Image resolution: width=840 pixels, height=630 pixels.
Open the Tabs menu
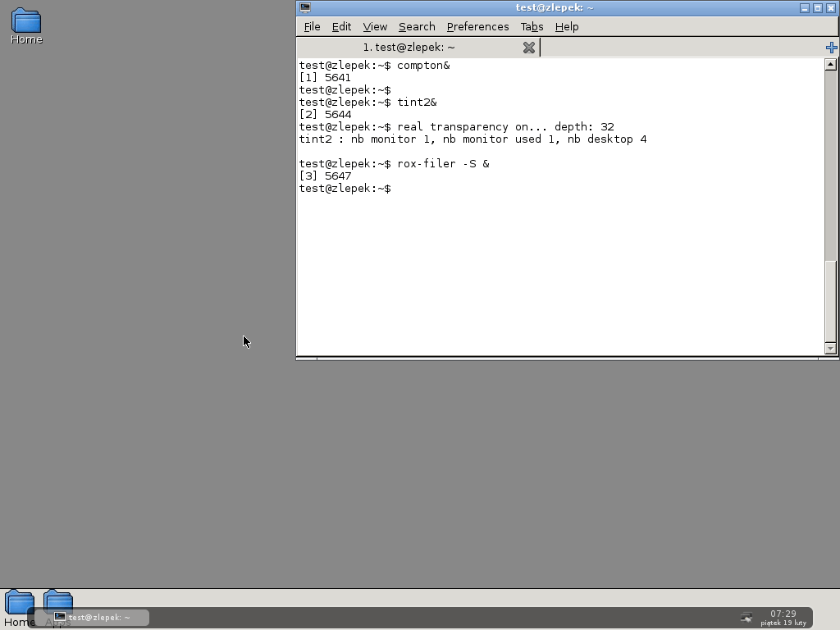532,27
